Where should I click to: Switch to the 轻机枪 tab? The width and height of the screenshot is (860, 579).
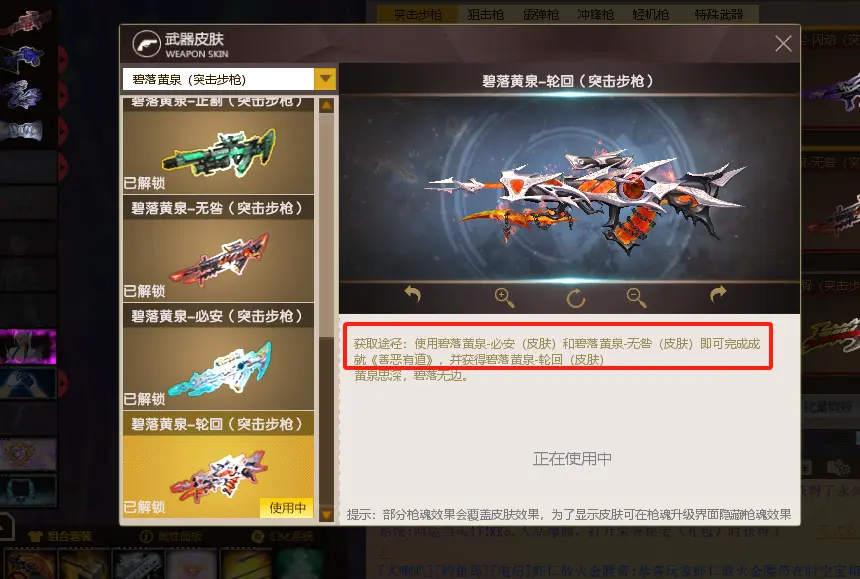pyautogui.click(x=650, y=15)
